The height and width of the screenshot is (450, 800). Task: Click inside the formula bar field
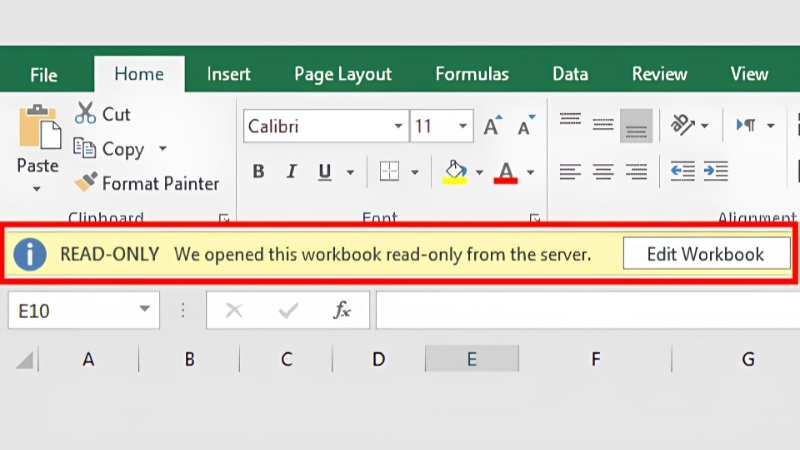588,310
